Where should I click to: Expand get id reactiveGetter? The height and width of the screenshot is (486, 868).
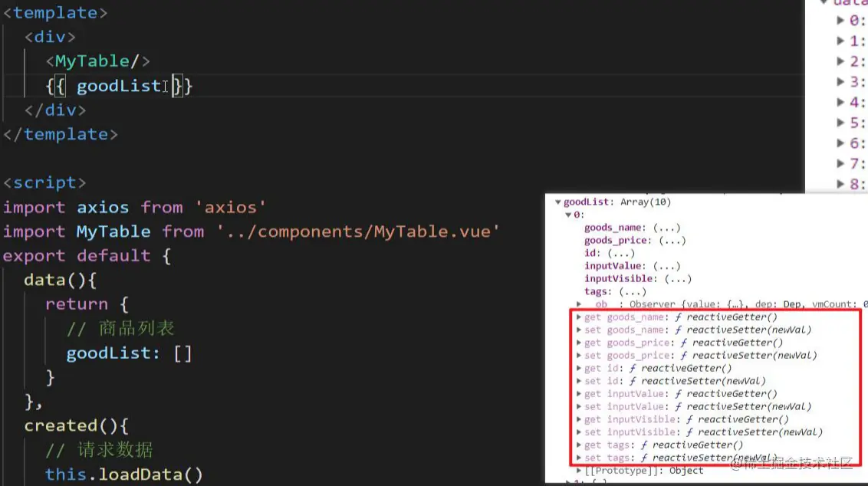pos(579,368)
